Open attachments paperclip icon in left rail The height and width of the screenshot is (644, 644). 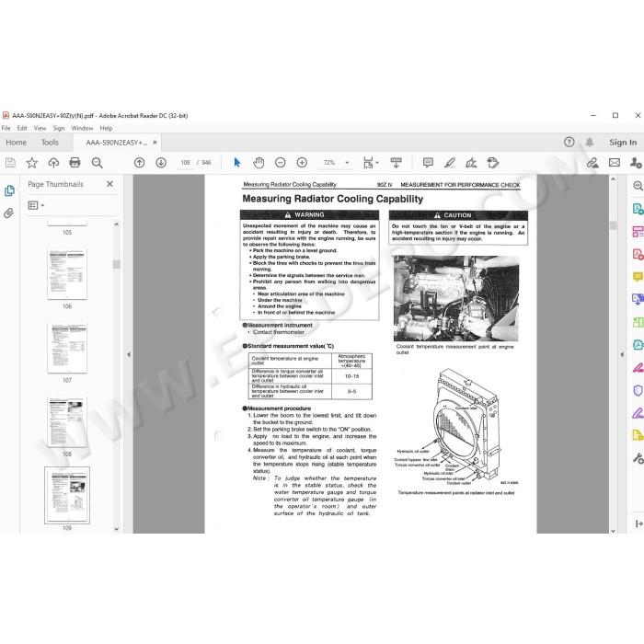tap(8, 213)
